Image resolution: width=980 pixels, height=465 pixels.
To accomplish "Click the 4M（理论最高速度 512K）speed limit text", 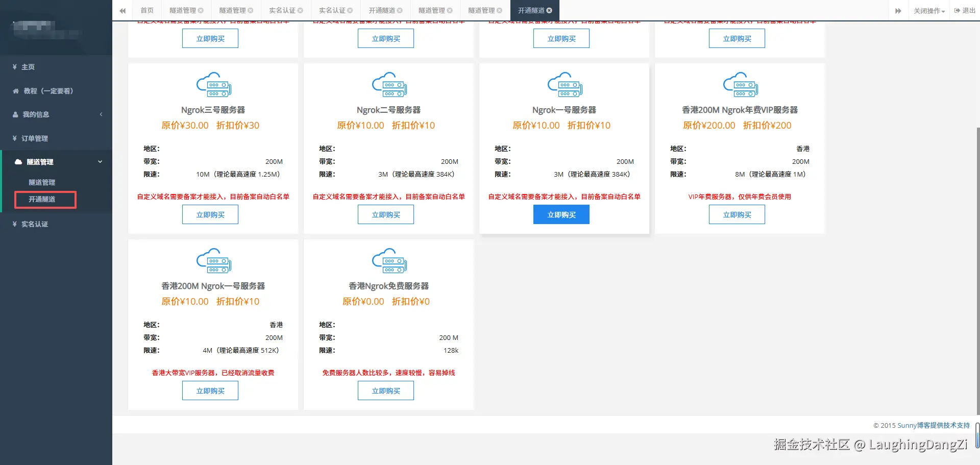I will tap(242, 350).
